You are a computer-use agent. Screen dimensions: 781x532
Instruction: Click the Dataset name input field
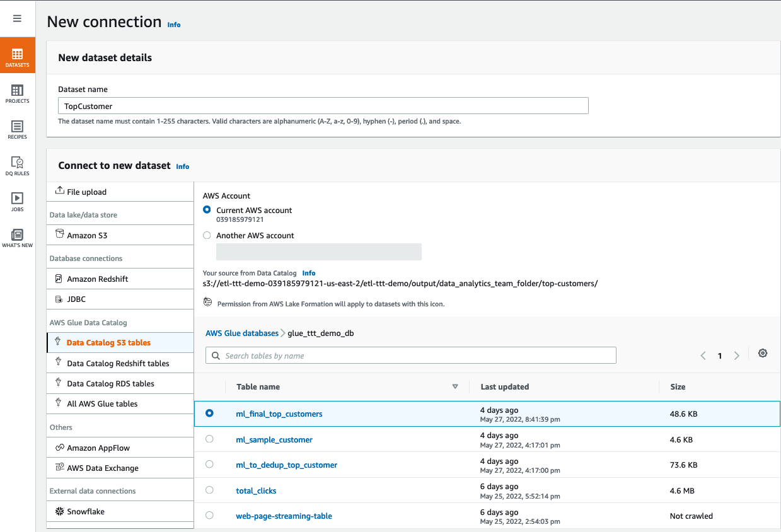click(x=323, y=106)
